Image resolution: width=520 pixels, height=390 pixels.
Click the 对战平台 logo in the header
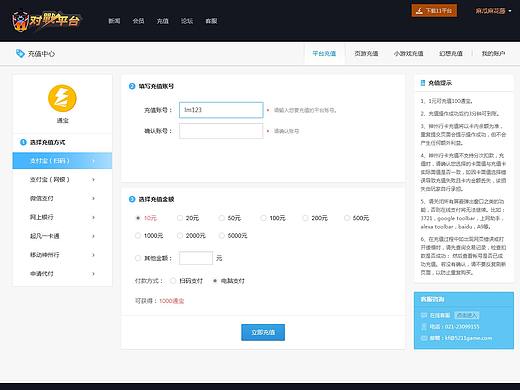pyautogui.click(x=46, y=21)
